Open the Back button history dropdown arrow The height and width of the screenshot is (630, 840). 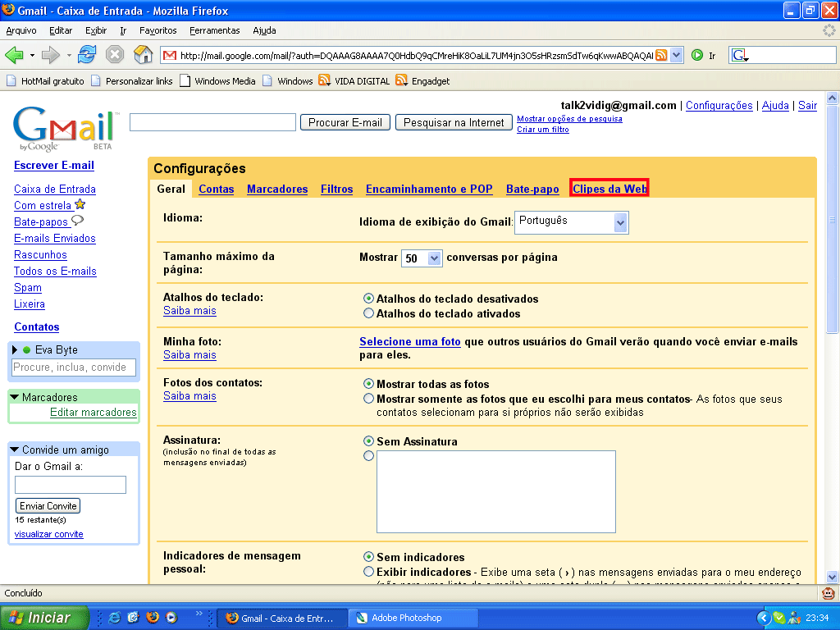32,55
